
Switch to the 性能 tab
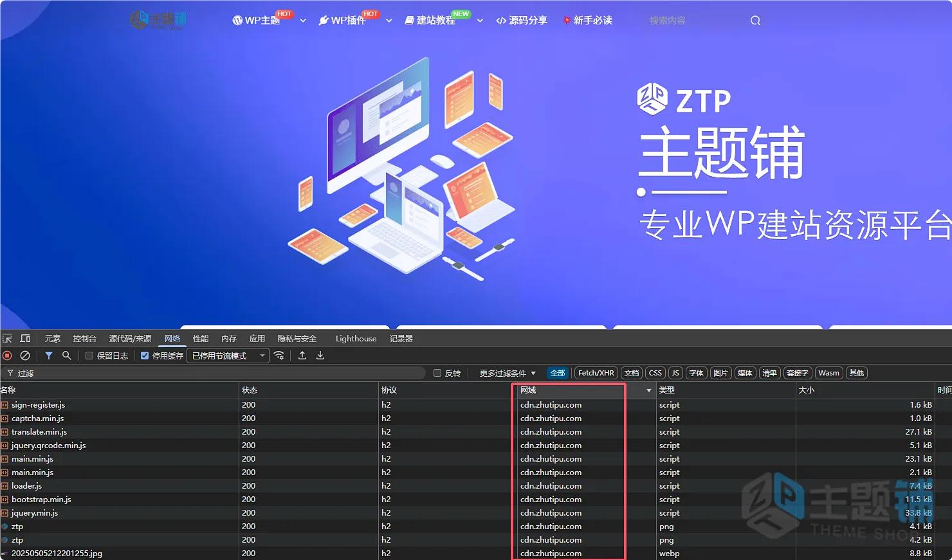201,338
